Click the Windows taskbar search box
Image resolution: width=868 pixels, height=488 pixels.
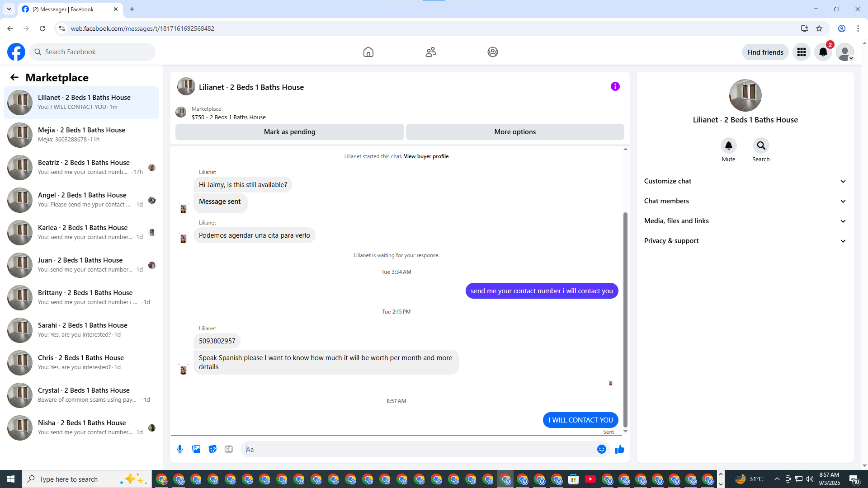tap(87, 479)
